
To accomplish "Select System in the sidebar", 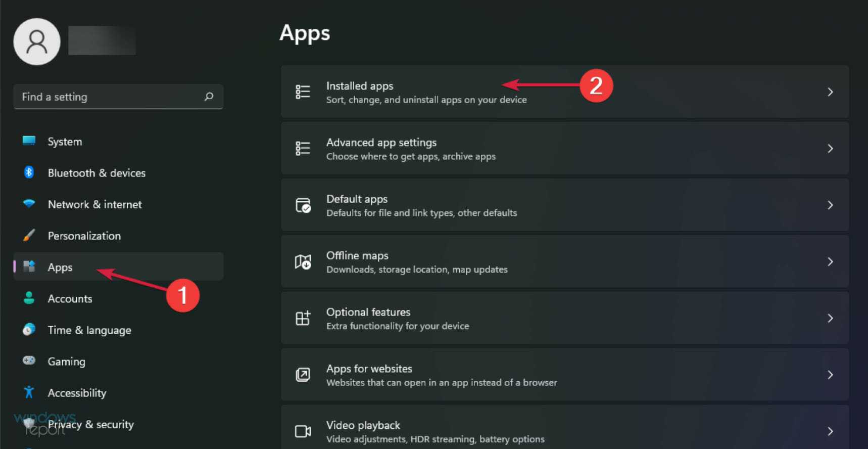I will (x=65, y=142).
